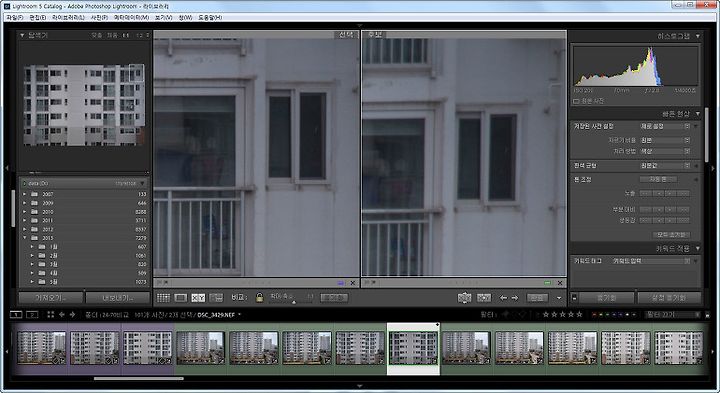Go forward with filmstrip right arrow

pyautogui.click(x=72, y=314)
